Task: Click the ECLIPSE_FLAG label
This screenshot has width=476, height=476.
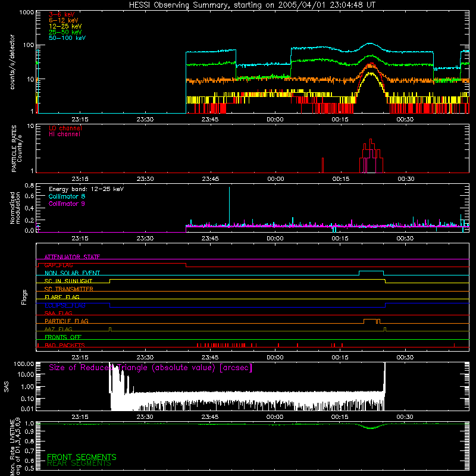Action: click(65, 305)
